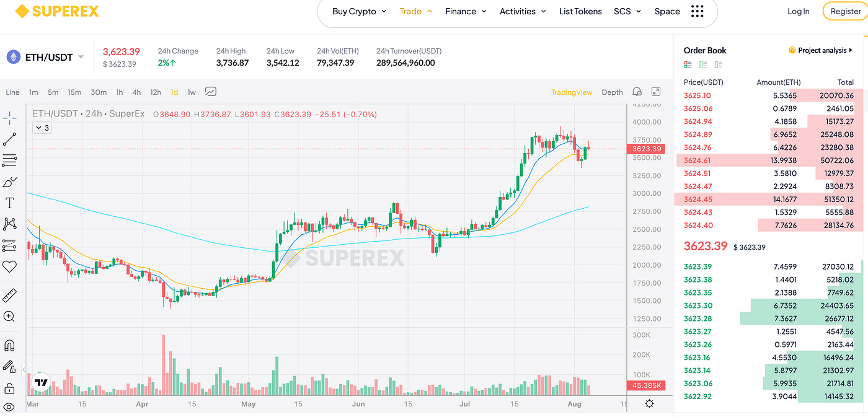
Task: Open price alert bell icon
Action: [x=637, y=92]
